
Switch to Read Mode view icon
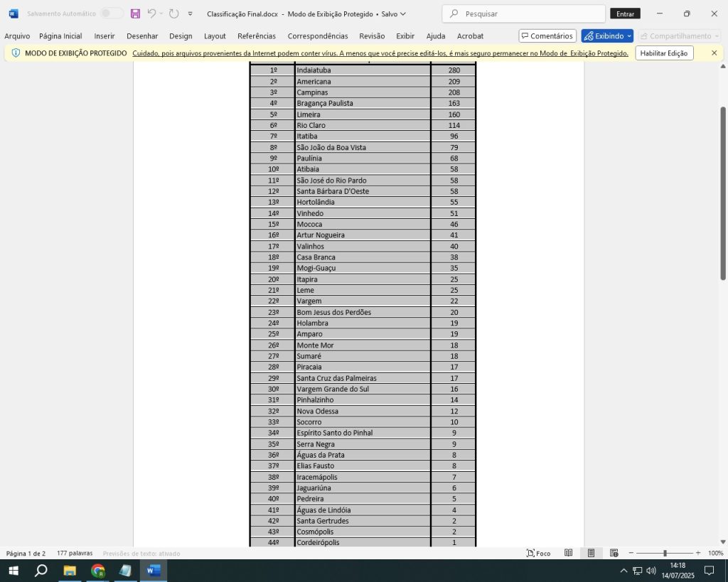click(568, 553)
